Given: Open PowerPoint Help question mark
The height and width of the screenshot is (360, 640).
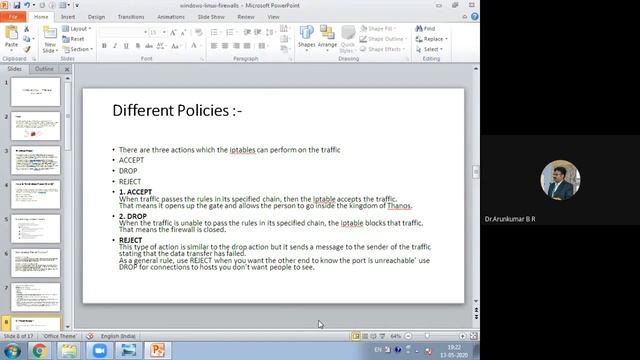Looking at the screenshot, I should (474, 17).
